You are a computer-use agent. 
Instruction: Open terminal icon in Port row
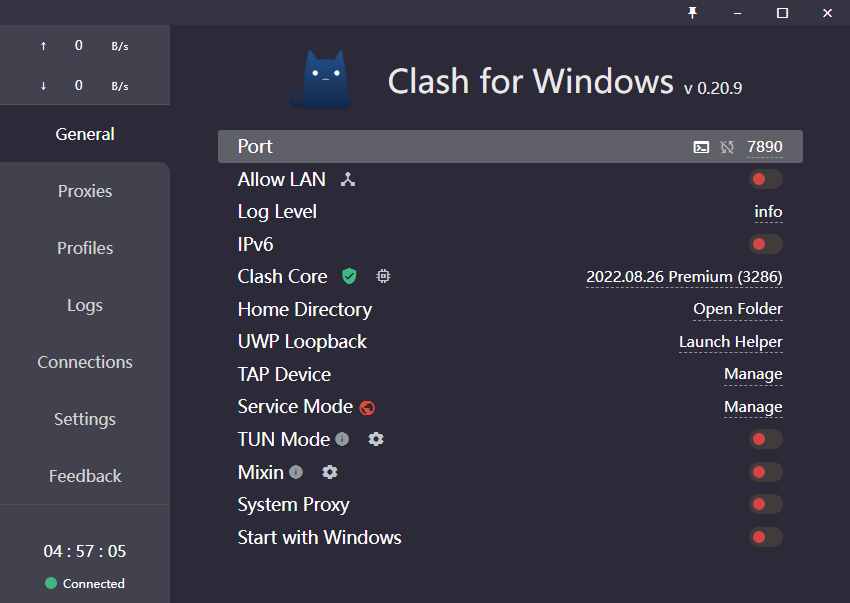[x=701, y=147]
